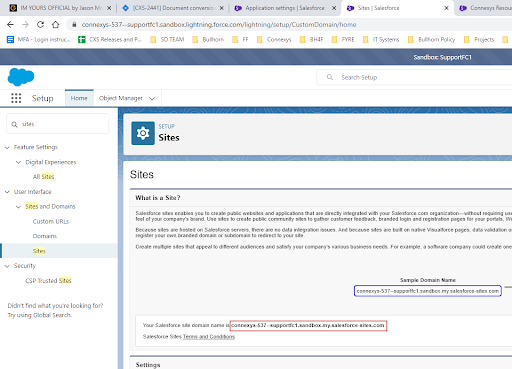Open MFA - Login instructions bookmark
Image resolution: width=512 pixels, height=369 pixels.
[x=39, y=39]
